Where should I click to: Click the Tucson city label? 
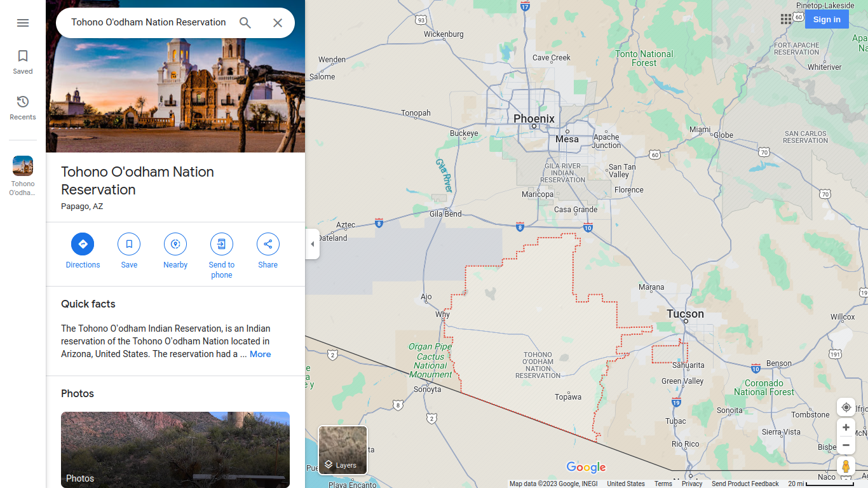click(685, 314)
